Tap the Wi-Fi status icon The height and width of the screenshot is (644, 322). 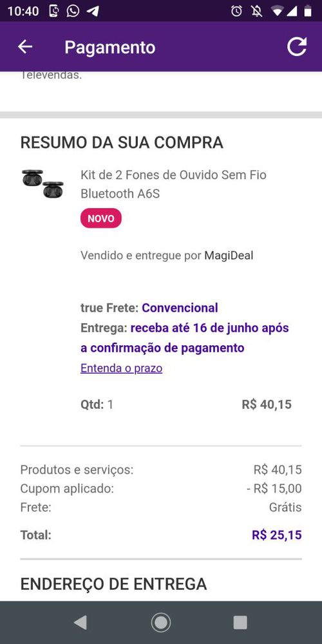point(277,11)
